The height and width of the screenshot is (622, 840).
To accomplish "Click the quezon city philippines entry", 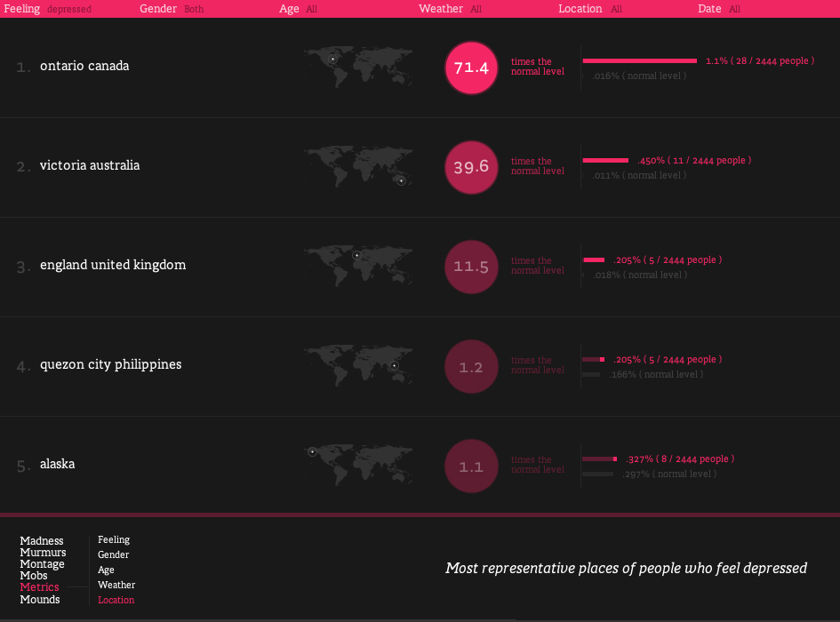I will tap(111, 364).
